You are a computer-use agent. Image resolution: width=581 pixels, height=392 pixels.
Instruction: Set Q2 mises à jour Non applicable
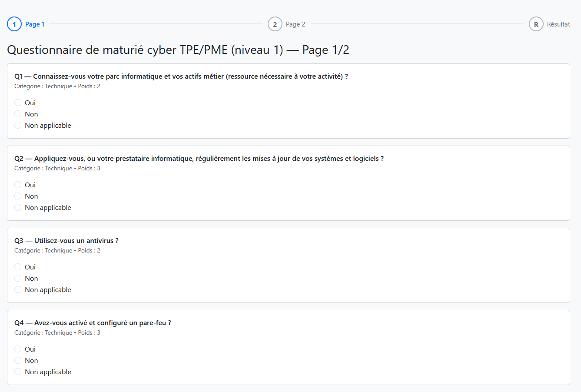(x=18, y=207)
